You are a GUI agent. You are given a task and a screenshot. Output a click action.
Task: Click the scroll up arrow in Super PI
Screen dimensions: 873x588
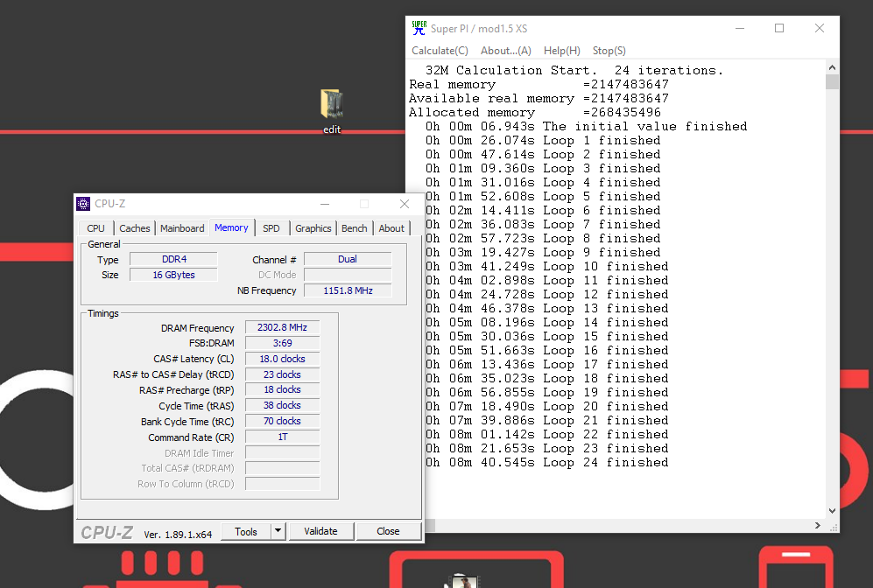point(832,67)
